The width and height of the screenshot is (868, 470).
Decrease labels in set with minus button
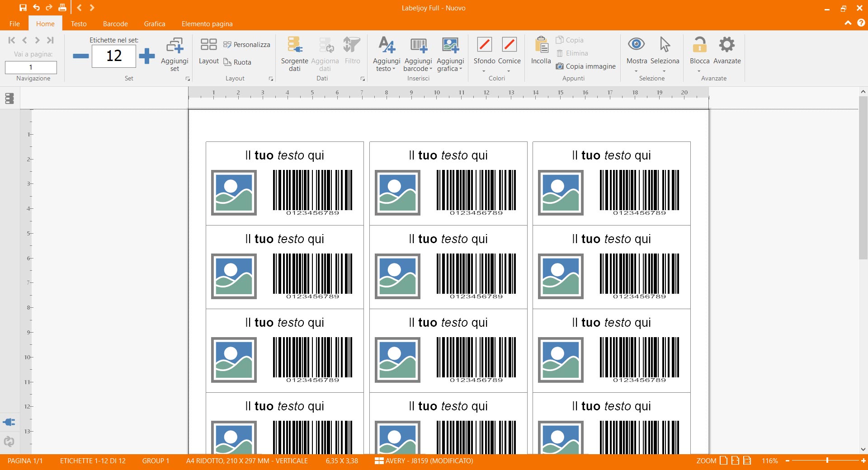tap(81, 56)
